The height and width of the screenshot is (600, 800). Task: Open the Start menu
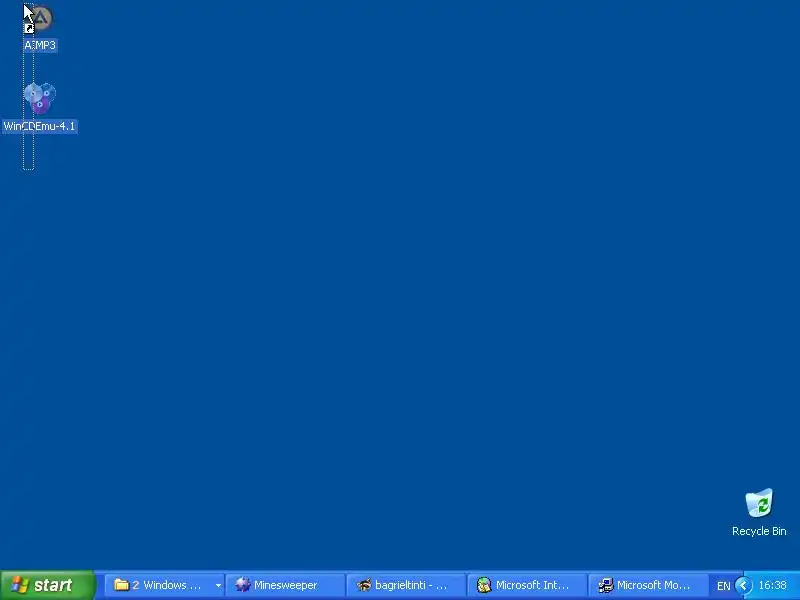[x=47, y=585]
